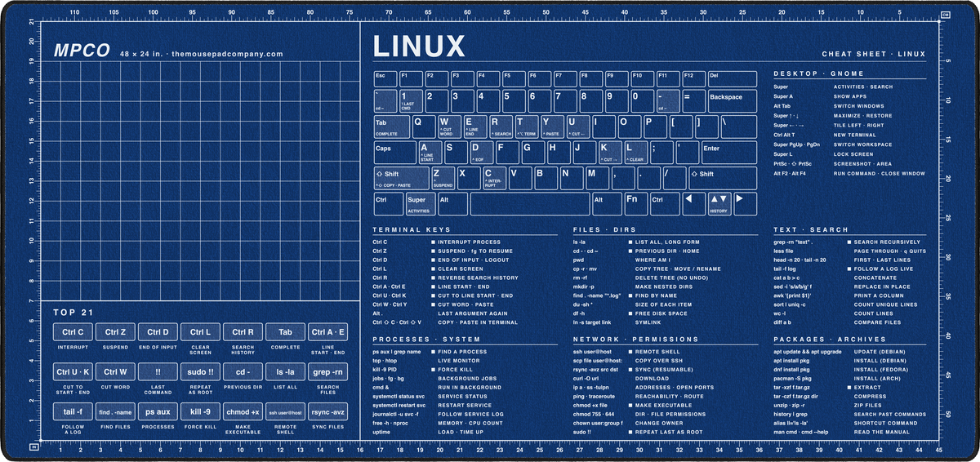Click the FILES · DIRS section heading

[x=604, y=230]
